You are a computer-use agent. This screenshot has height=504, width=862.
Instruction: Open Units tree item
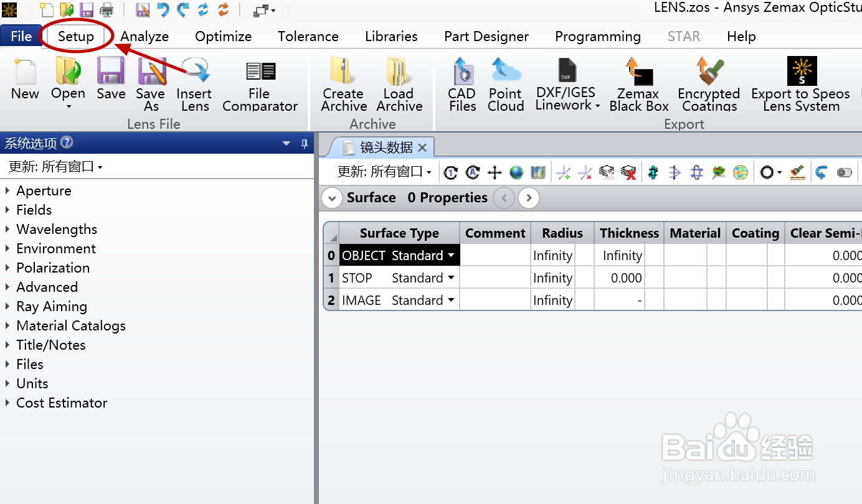32,383
